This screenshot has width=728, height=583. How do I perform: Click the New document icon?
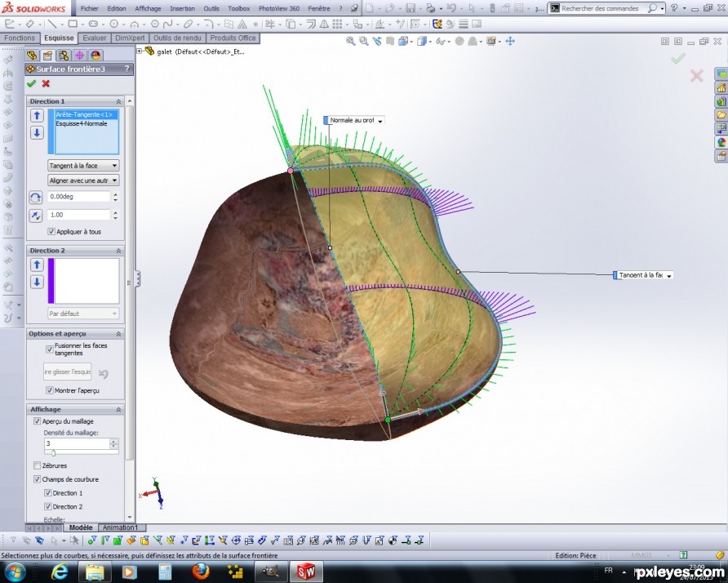point(369,8)
